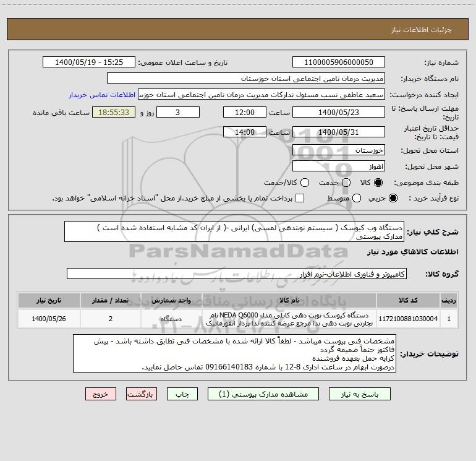Click the خروج exit button
The height and width of the screenshot is (461, 476).
tap(101, 394)
